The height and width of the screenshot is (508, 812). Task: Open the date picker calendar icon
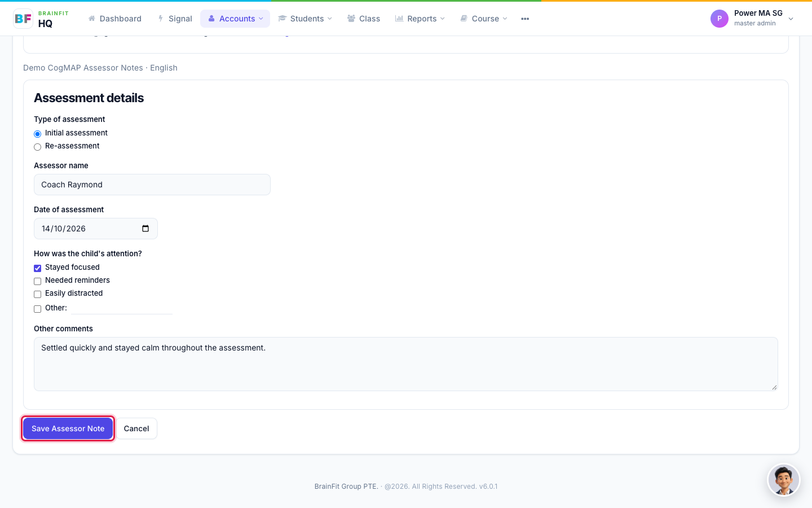(x=145, y=229)
